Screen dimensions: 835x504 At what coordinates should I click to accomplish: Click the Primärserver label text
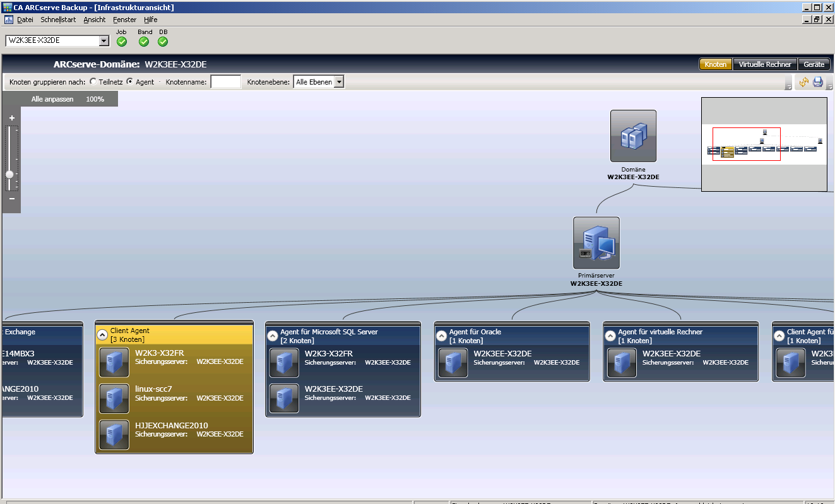(x=596, y=276)
